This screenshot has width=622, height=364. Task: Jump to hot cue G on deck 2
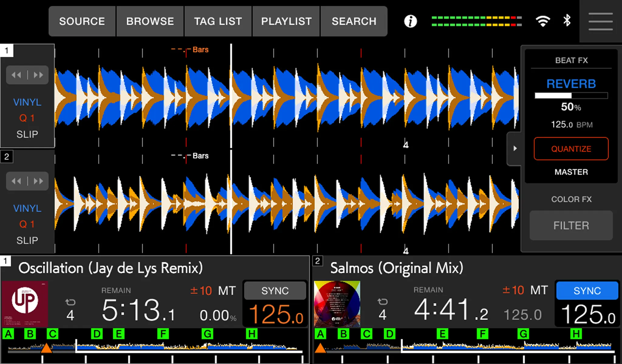coord(523,334)
